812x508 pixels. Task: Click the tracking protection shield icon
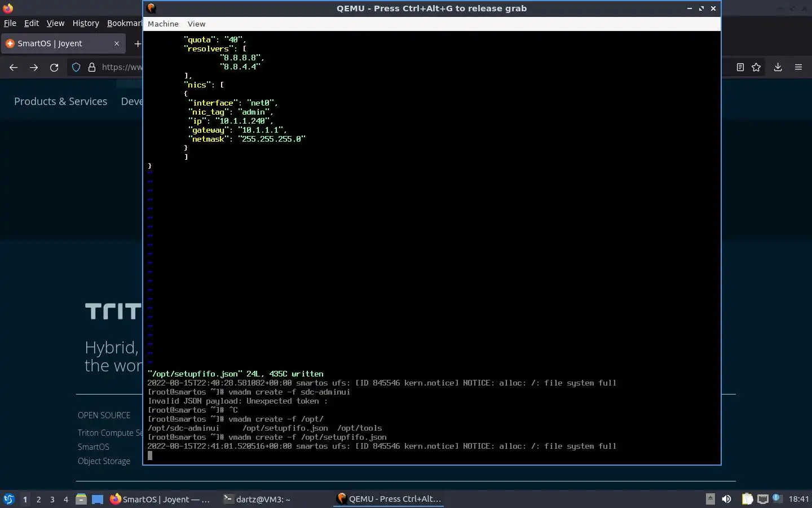pos(76,67)
